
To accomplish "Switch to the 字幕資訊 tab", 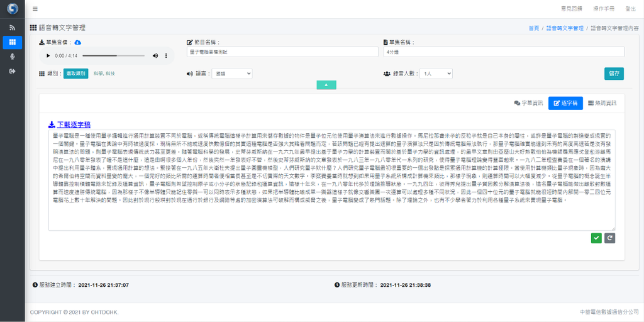I will (x=528, y=103).
